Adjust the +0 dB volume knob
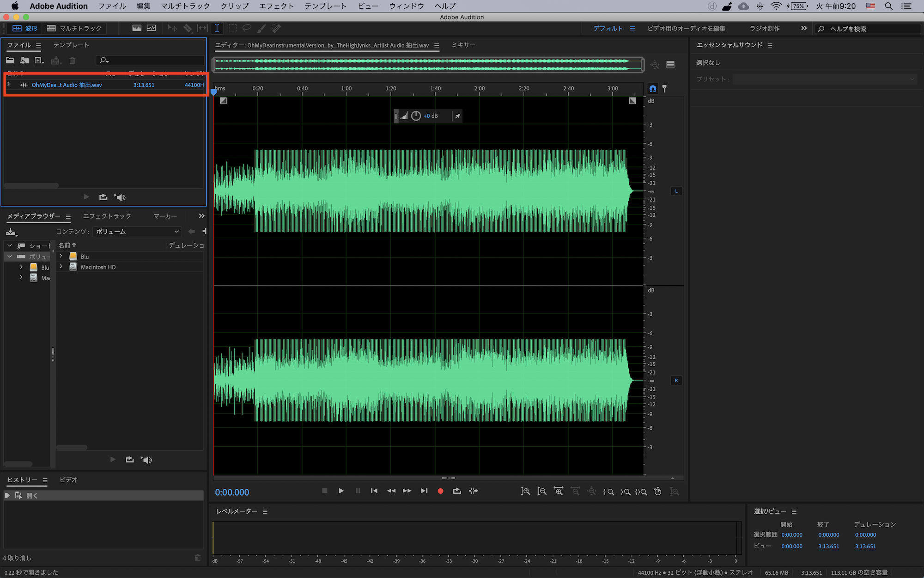This screenshot has width=924, height=578. coord(416,116)
